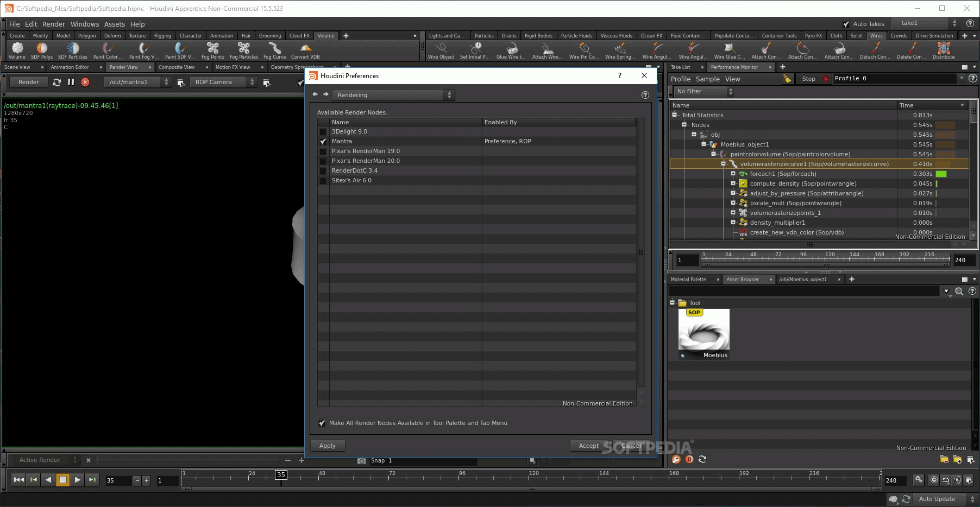Select the Paint Fog Volume tool
Viewport: 980px width, 507px height.
tap(144, 50)
